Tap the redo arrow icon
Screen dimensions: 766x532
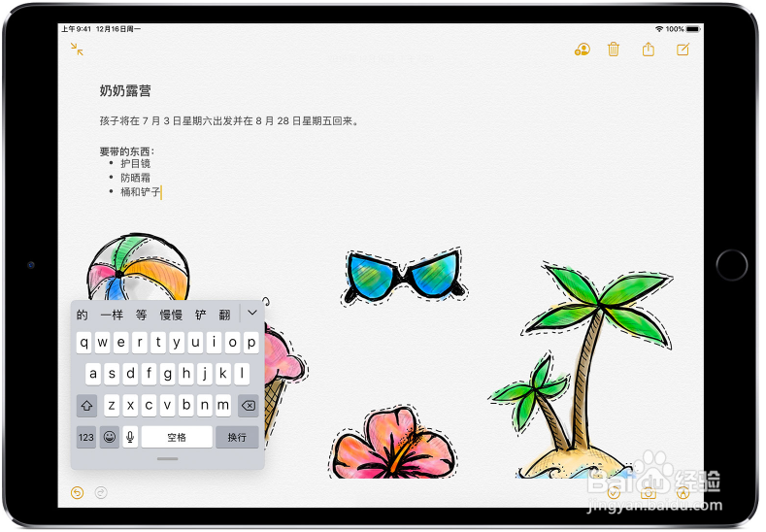pyautogui.click(x=101, y=493)
